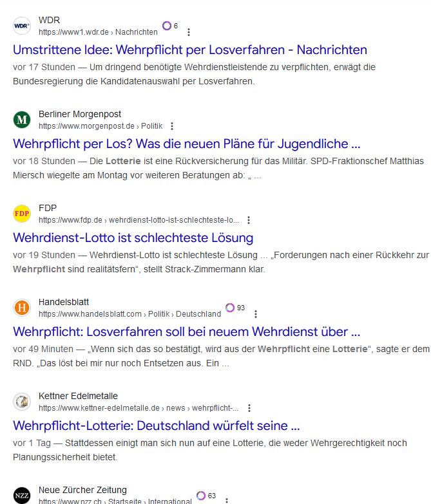Open "Wehrpflicht-Lotterie: Deutschland würfelt seine" headline
The image size is (431, 504).
(156, 425)
